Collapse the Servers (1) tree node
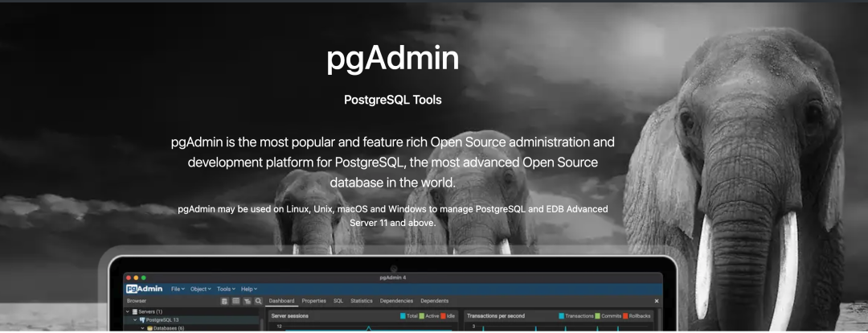The height and width of the screenshot is (333, 868). tap(129, 312)
